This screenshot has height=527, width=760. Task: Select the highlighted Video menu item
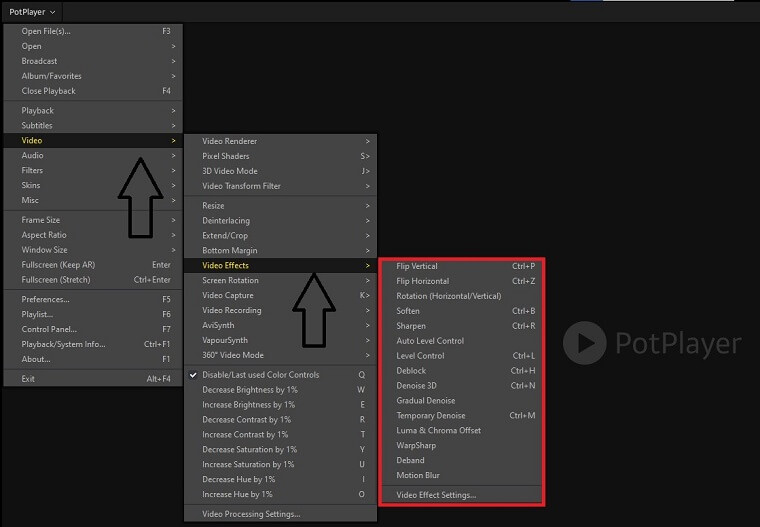(93, 141)
